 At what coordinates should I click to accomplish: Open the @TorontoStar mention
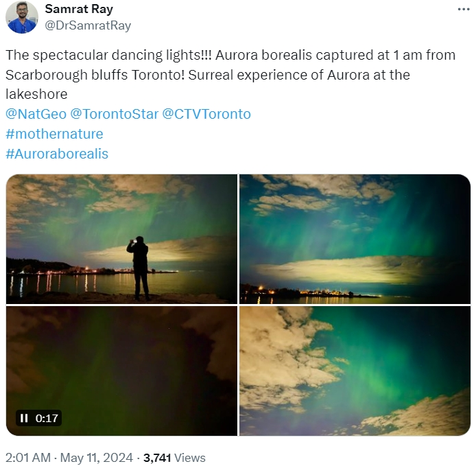[114, 114]
